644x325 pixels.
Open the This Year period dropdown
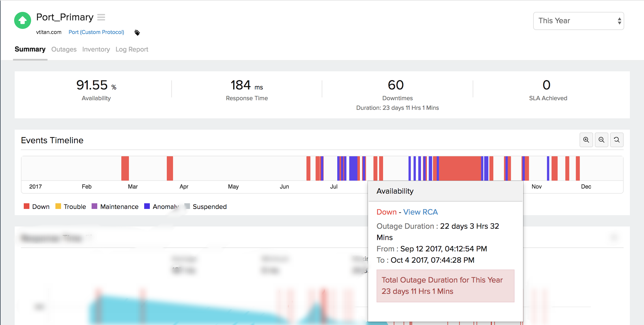click(x=578, y=21)
